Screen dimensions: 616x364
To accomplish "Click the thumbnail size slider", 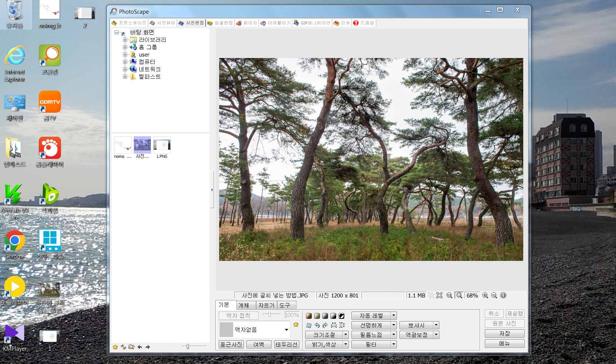I will click(x=194, y=346).
